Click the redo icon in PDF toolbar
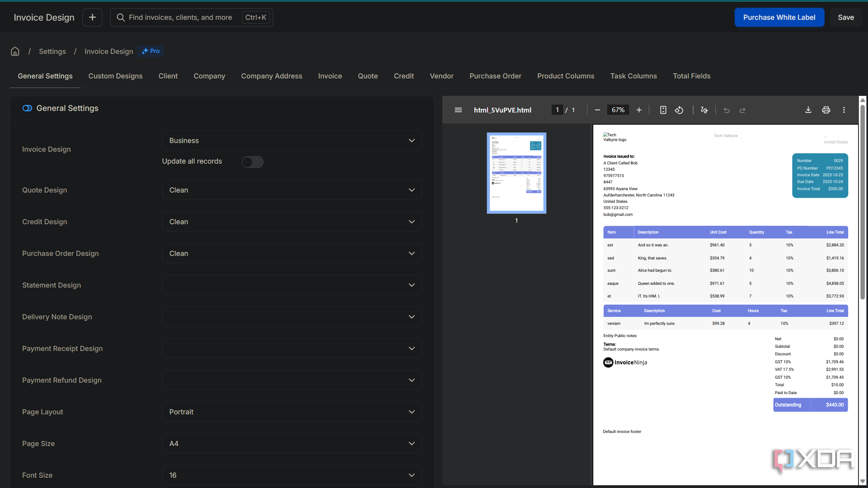The width and height of the screenshot is (868, 488). [742, 110]
